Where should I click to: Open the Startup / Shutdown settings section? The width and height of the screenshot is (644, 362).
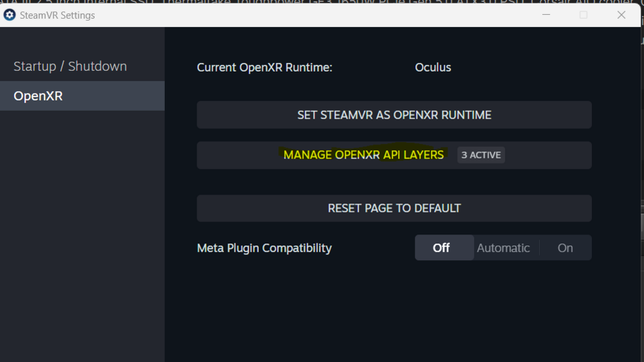click(82, 66)
